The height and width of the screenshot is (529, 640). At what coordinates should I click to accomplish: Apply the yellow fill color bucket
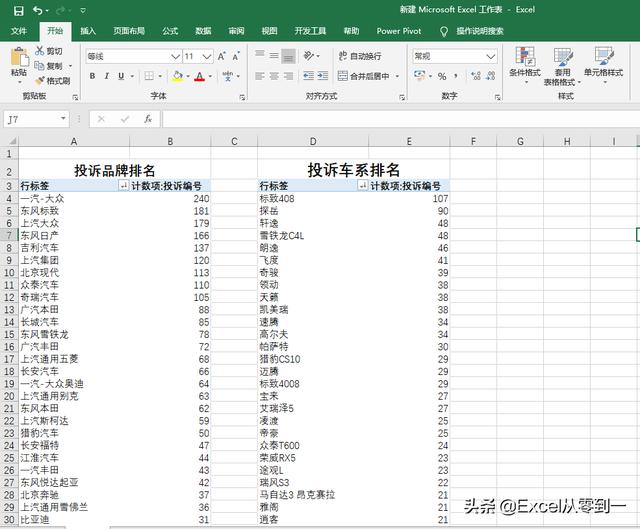pyautogui.click(x=178, y=76)
